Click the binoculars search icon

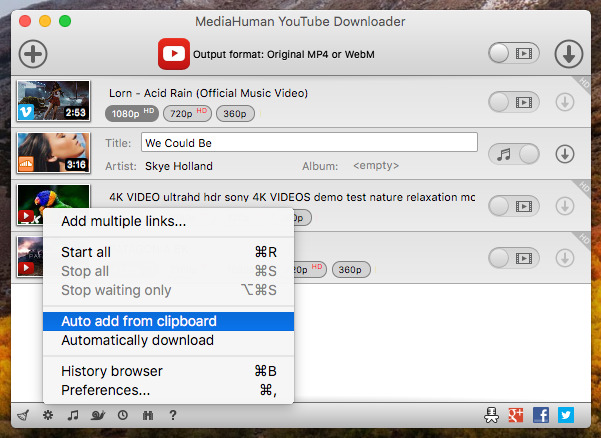pyautogui.click(x=148, y=415)
